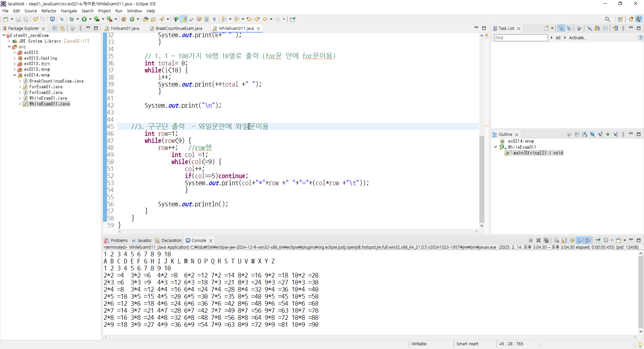The height and width of the screenshot is (349, 644).
Task: Open the New Task dropdown arrow
Action: click(552, 29)
